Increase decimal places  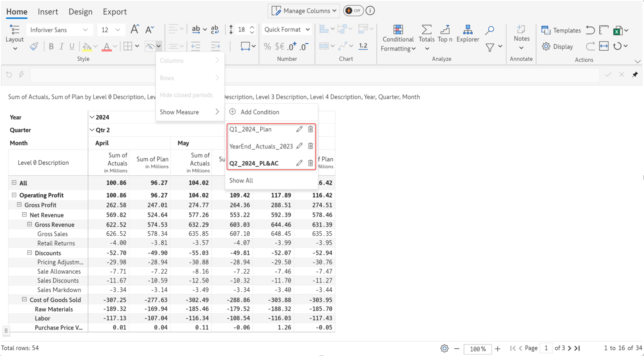click(x=292, y=46)
